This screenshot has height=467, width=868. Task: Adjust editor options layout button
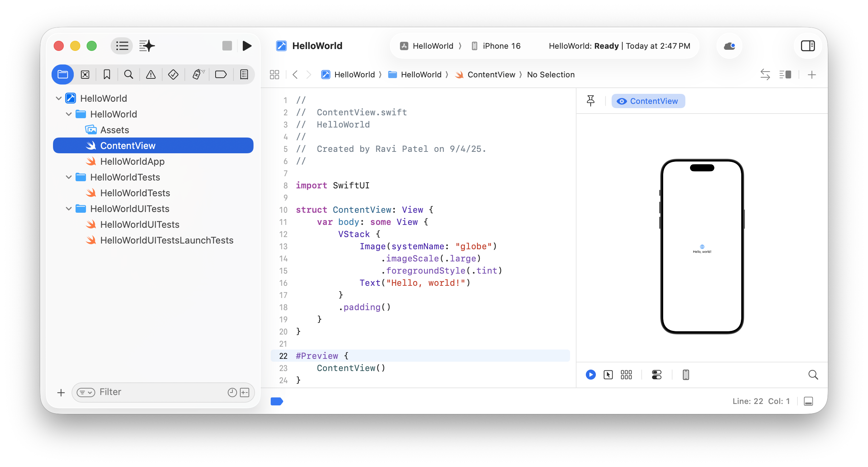[785, 74]
